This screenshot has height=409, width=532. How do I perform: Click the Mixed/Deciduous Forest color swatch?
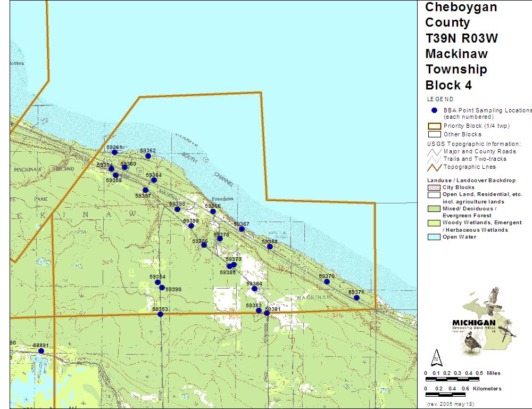click(x=434, y=209)
